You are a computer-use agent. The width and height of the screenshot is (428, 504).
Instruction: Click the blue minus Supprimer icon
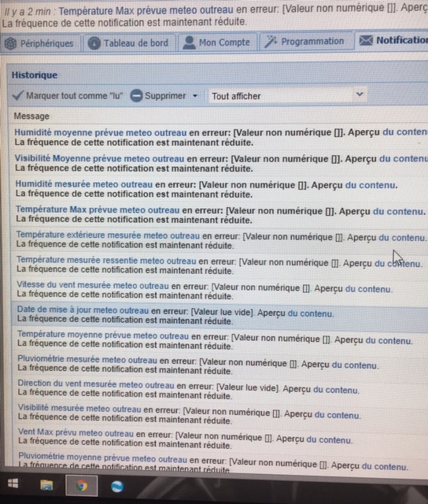(x=136, y=96)
